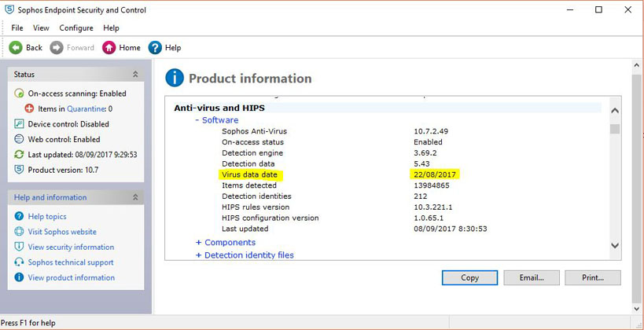Viewport: 644px width, 330px height.
Task: Click the Detection identities value 212
Action: tap(421, 196)
